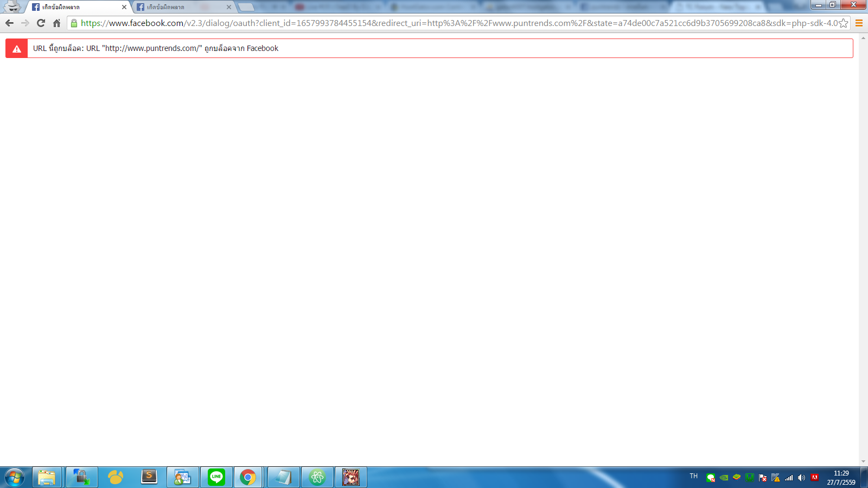Open the green W server tray icon
868x488 pixels.
[750, 478]
